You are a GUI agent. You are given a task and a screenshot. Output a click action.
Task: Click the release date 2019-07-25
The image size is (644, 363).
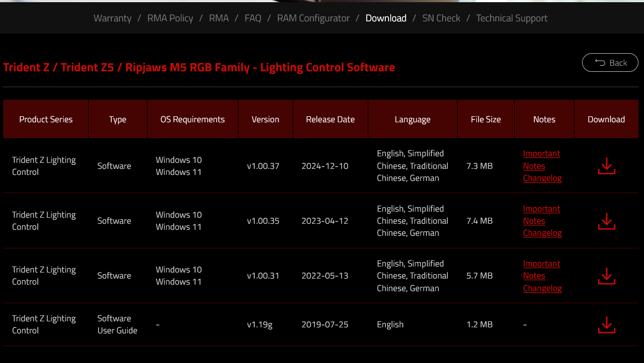(x=325, y=325)
